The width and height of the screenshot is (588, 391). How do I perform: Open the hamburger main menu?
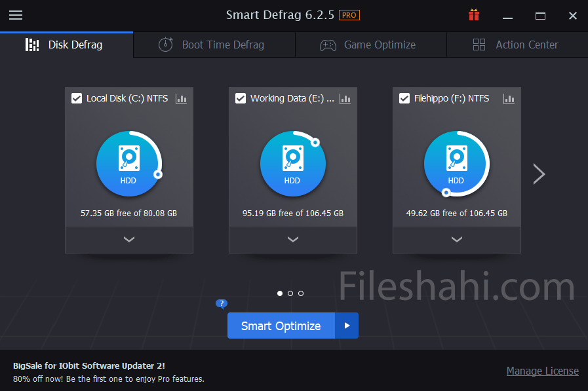pyautogui.click(x=16, y=15)
